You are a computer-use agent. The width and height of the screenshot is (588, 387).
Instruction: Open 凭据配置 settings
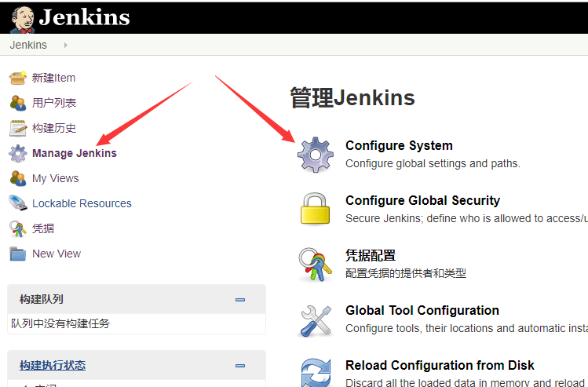click(x=371, y=255)
